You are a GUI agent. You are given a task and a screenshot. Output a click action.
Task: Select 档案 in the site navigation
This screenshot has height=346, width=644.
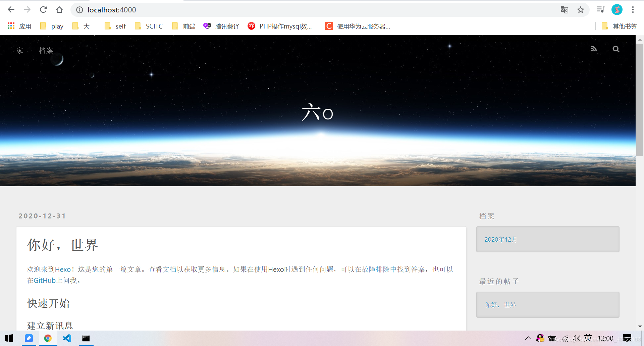[x=46, y=50]
